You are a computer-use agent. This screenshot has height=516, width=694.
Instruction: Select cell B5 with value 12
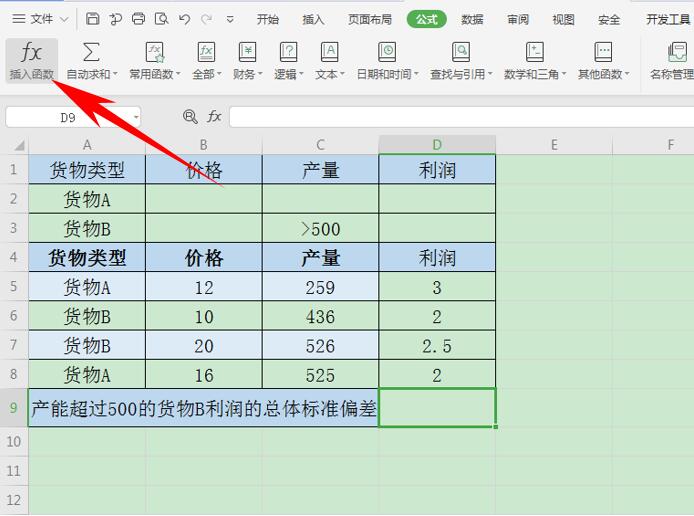pos(204,287)
